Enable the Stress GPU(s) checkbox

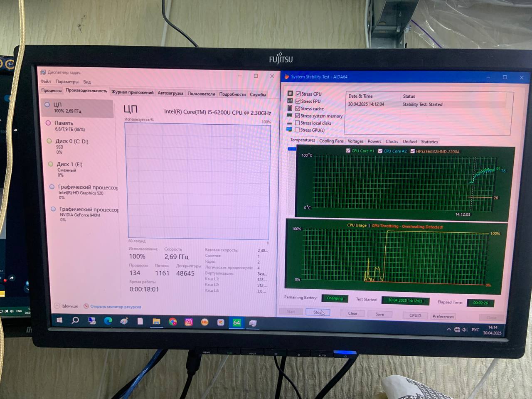click(297, 130)
